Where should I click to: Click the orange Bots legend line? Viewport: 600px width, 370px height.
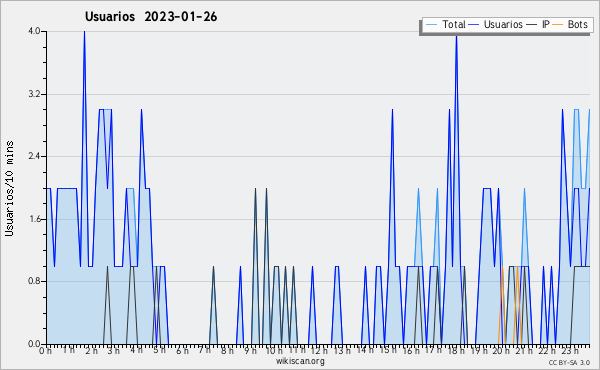(558, 25)
